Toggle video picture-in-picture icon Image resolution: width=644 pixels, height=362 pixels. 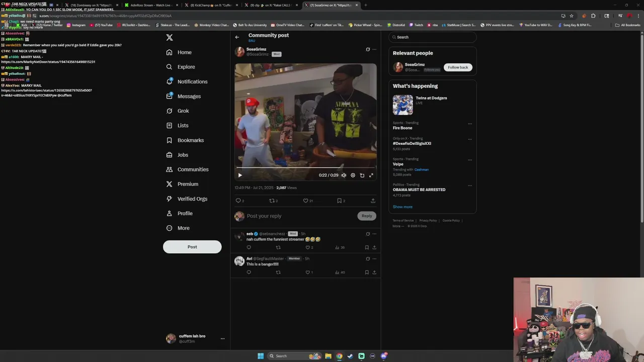pos(362,175)
